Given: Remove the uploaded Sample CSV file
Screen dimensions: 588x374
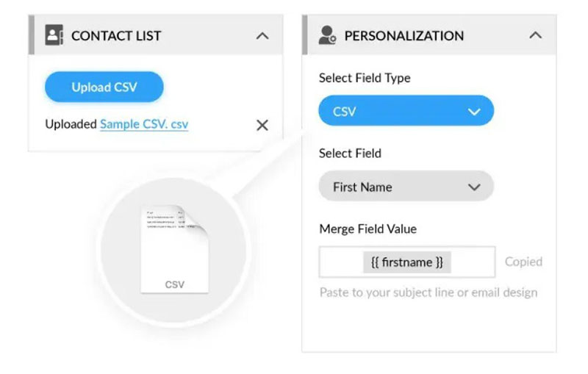Looking at the screenshot, I should click(262, 125).
